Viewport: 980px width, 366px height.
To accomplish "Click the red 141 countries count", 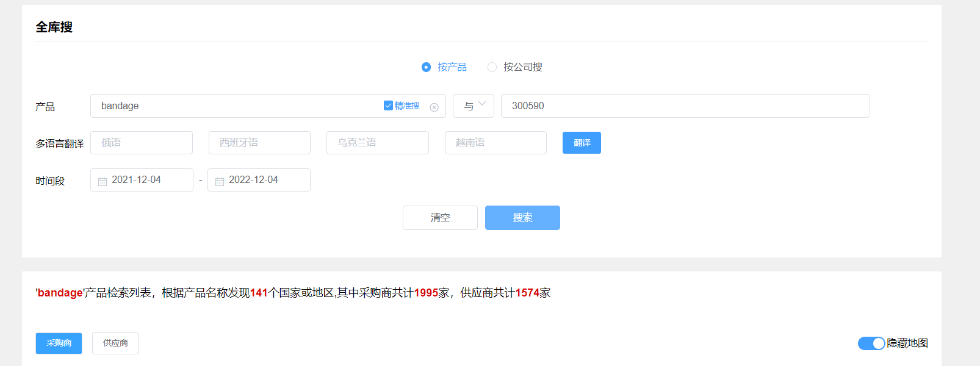I will pyautogui.click(x=259, y=293).
